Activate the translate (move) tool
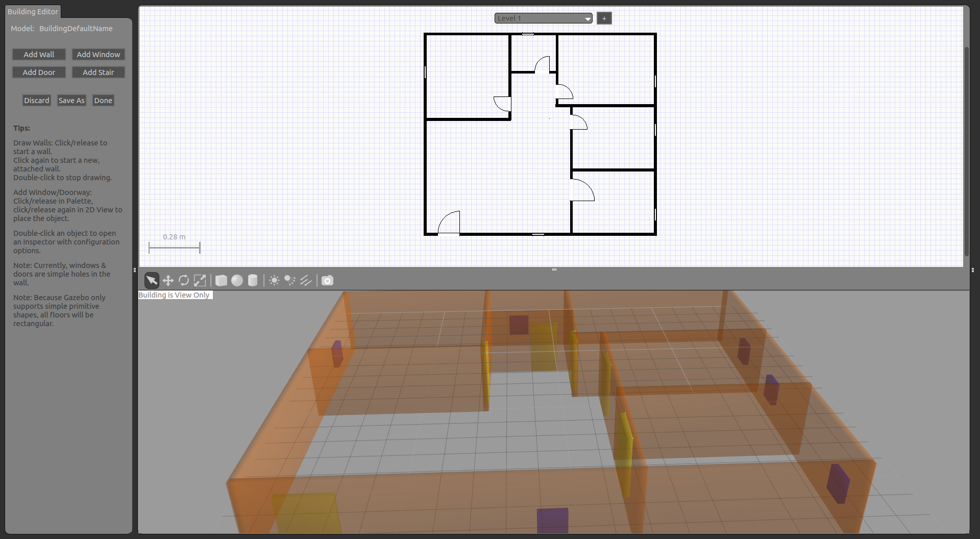Image resolution: width=980 pixels, height=539 pixels. (x=168, y=280)
